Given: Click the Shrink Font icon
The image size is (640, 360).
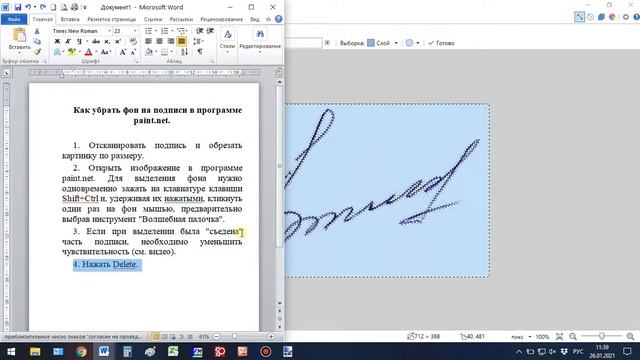Looking at the screenshot, I should [x=133, y=52].
